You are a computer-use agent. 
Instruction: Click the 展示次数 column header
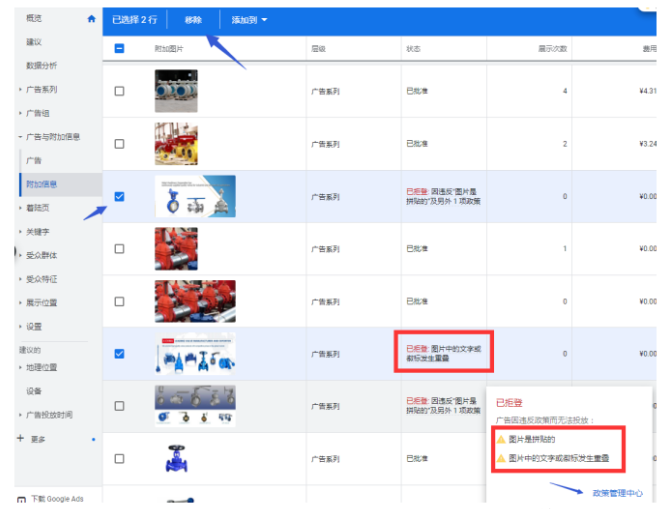(x=551, y=48)
